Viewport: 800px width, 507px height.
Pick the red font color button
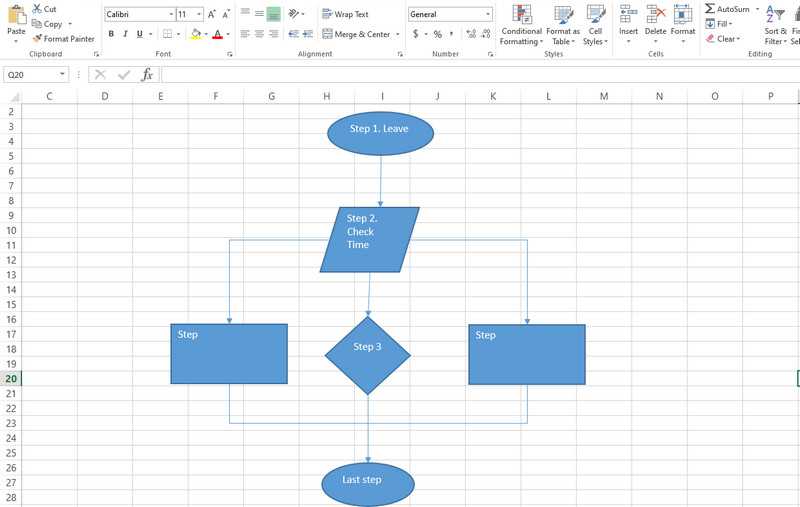pos(218,34)
